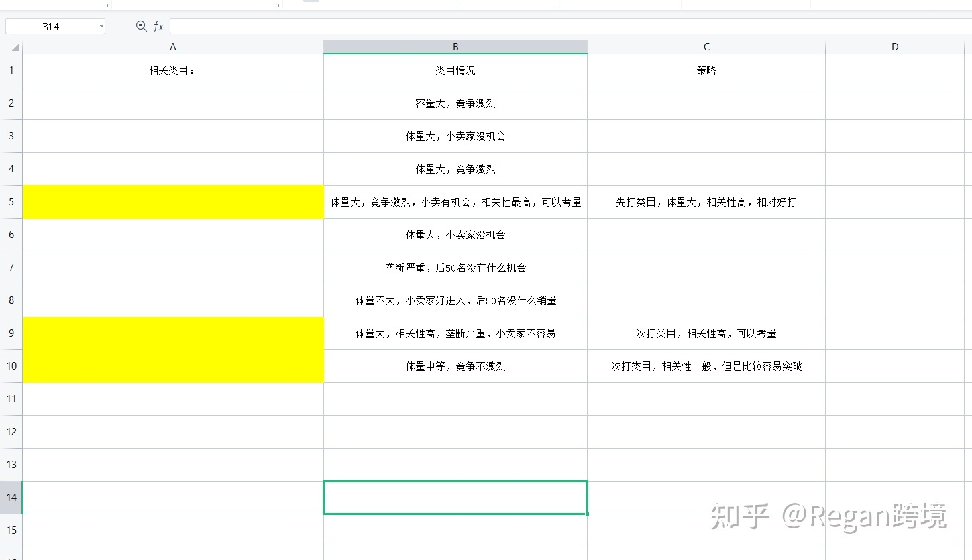972x560 pixels.
Task: Click the 先打类目 strategy cell
Action: tap(706, 201)
